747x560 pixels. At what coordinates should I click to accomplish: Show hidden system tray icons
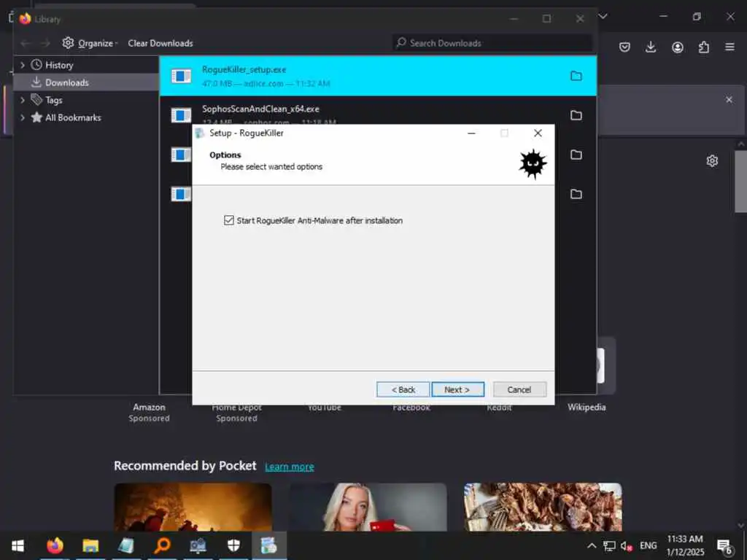point(591,545)
